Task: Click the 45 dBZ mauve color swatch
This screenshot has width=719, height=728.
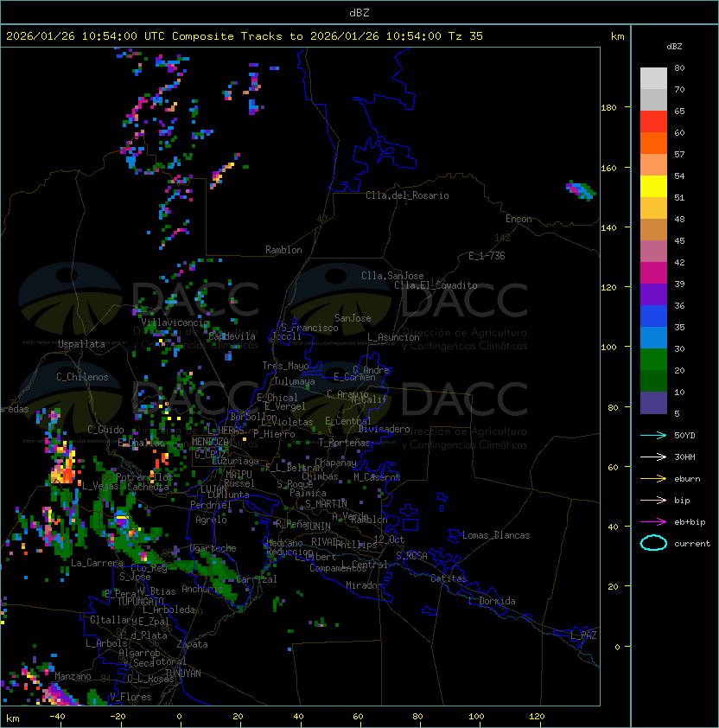Action: pyautogui.click(x=653, y=252)
